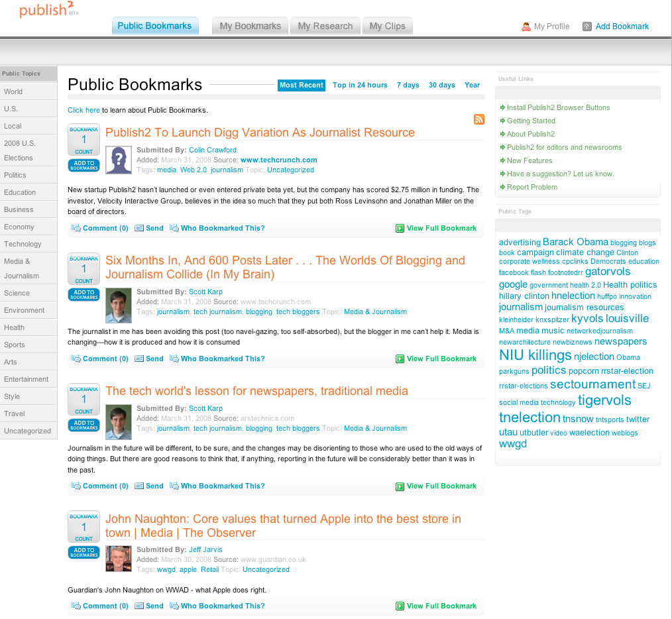Add tech world's lesson post to bookmarks

[84, 425]
